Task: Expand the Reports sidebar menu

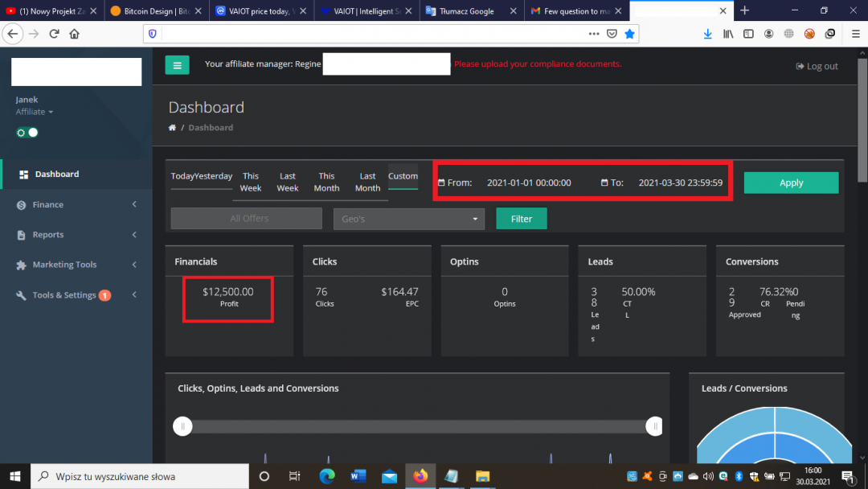Action: (76, 235)
